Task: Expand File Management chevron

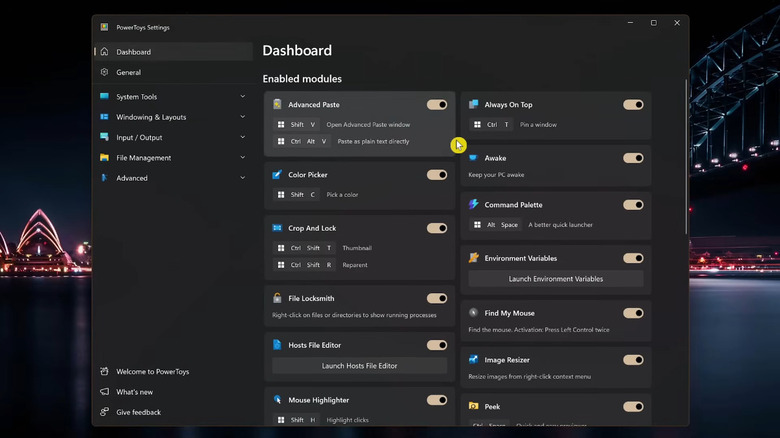Action: pyautogui.click(x=243, y=157)
